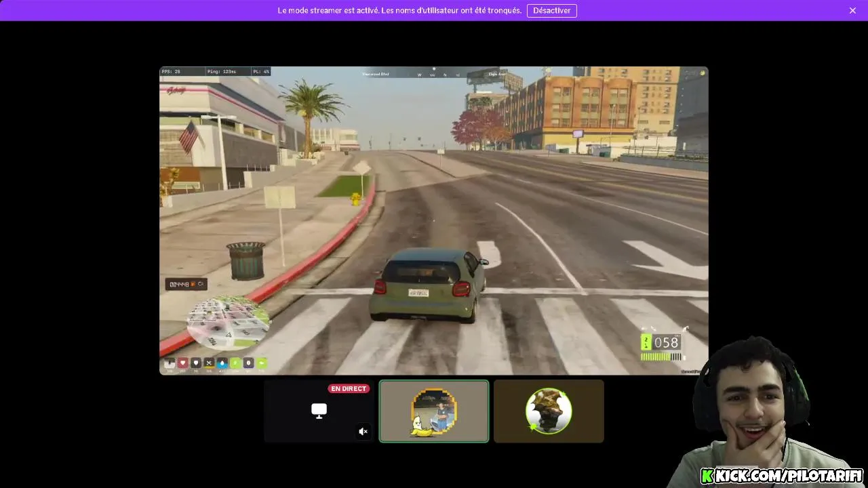Click the streamer mode activated message text
This screenshot has height=488, width=868.
pyautogui.click(x=399, y=11)
